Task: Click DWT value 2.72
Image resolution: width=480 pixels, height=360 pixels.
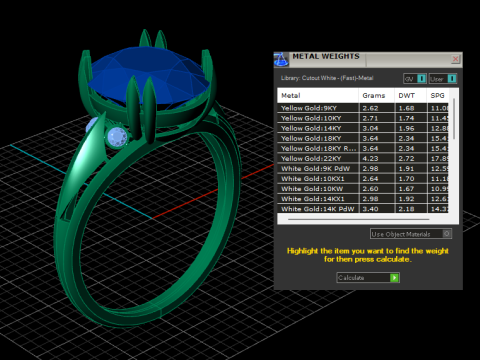Action: (406, 159)
